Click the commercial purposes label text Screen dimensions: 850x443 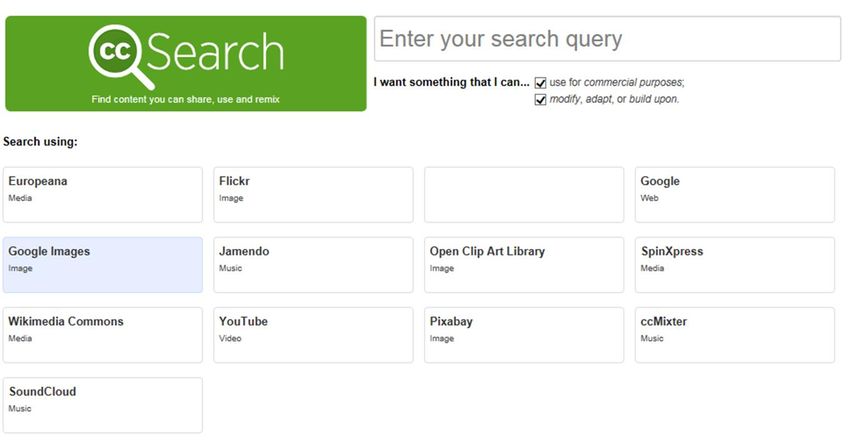(x=617, y=82)
